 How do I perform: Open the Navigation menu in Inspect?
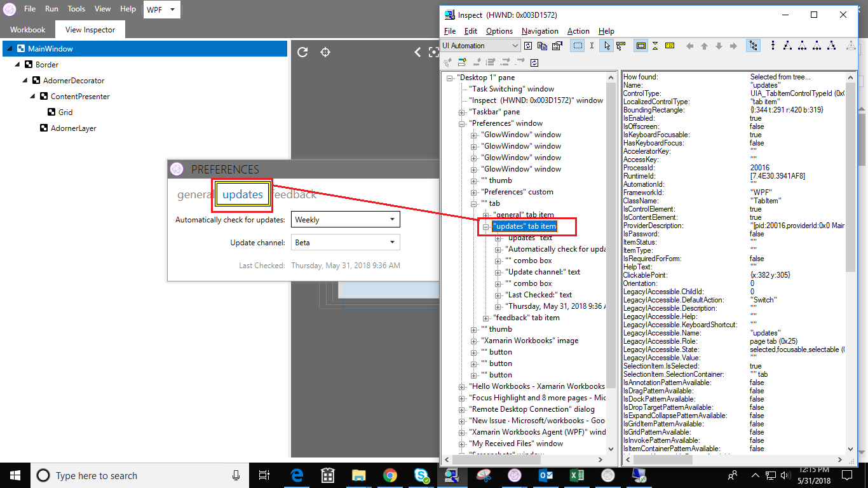[x=539, y=30]
